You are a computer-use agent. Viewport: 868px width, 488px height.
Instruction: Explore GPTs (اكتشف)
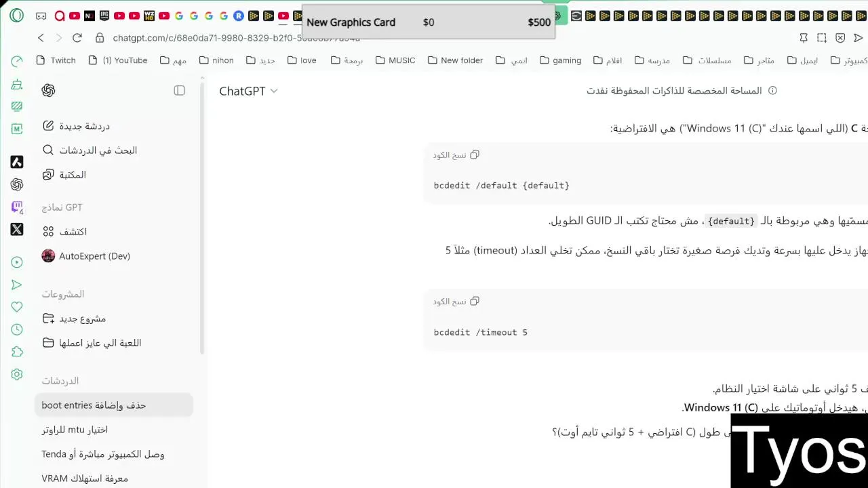pos(114,232)
